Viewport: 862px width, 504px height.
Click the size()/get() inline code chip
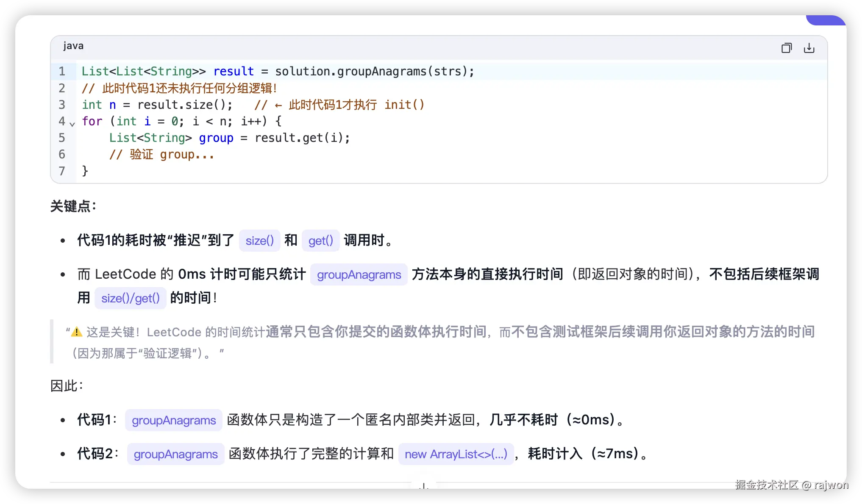pos(130,298)
